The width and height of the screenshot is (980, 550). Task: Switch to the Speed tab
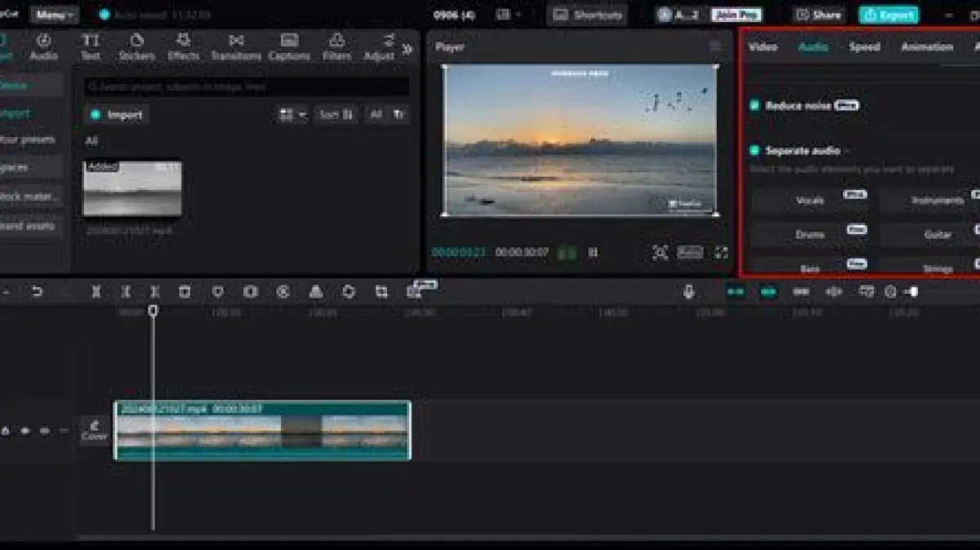864,47
